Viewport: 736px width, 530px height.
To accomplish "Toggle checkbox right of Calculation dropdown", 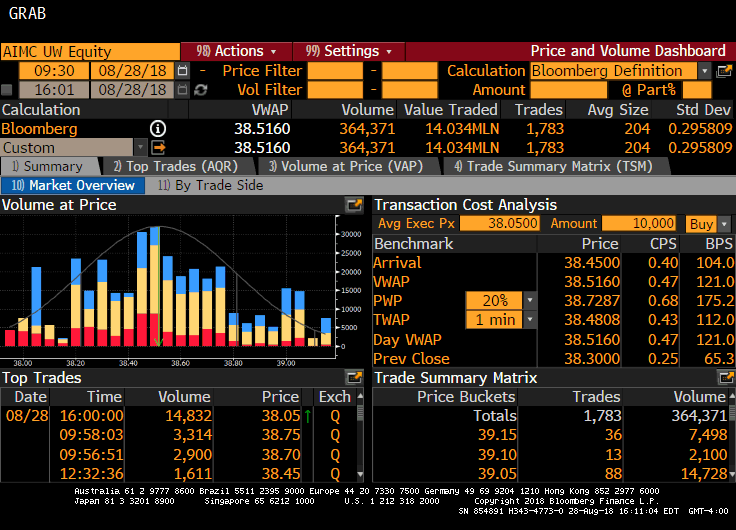I will (724, 71).
